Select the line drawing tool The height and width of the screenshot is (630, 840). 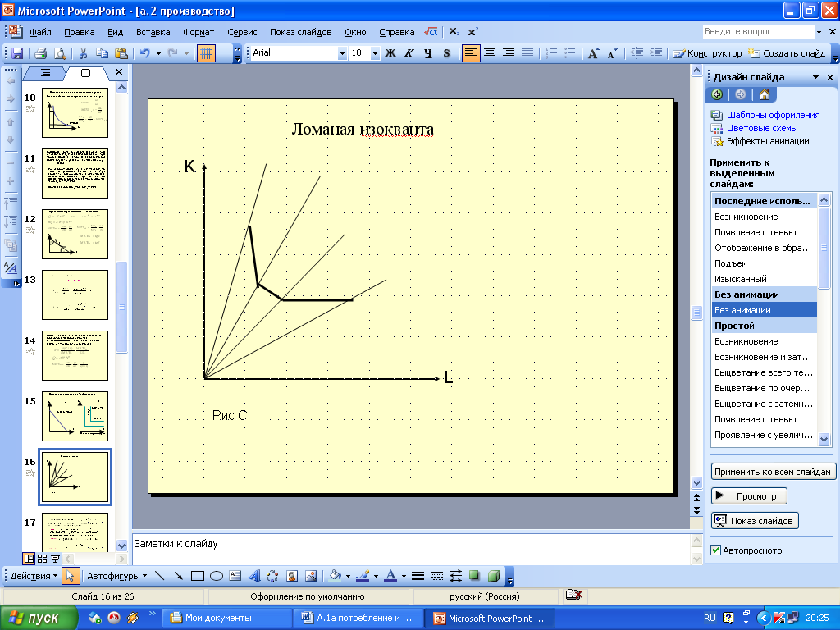160,576
